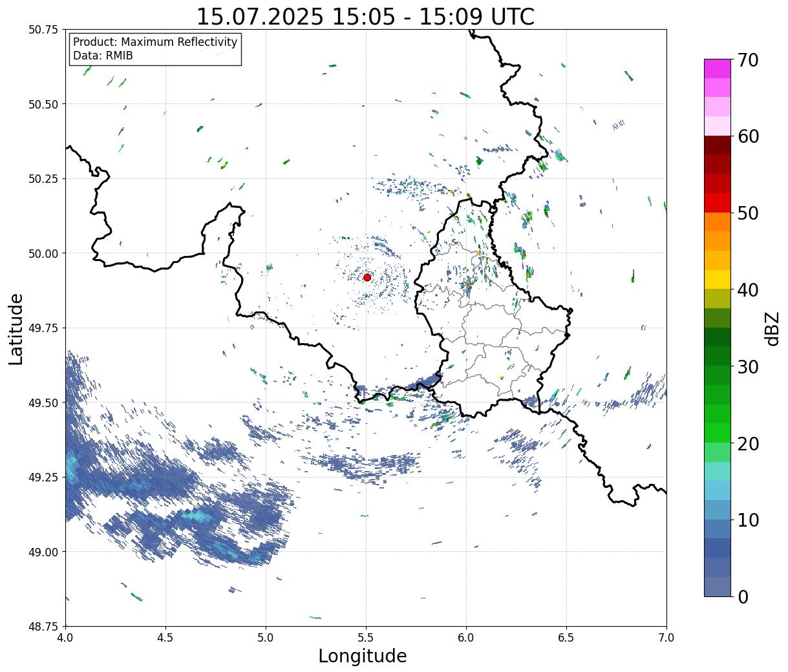Click the slate-blue swatch at colorbar bottom
This screenshot has width=788, height=672.
tap(718, 587)
